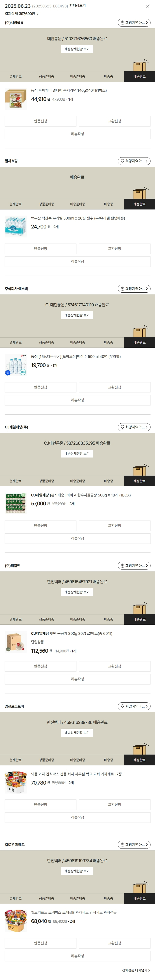The width and height of the screenshot is (155, 980).
Task: Open 결제상세 397,690원 payment details
Action: 22,14
